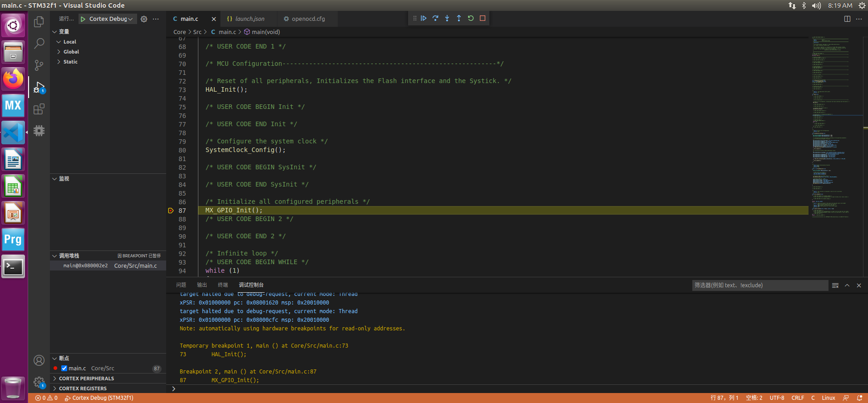Expand CORTEX REGISTERS section

83,388
